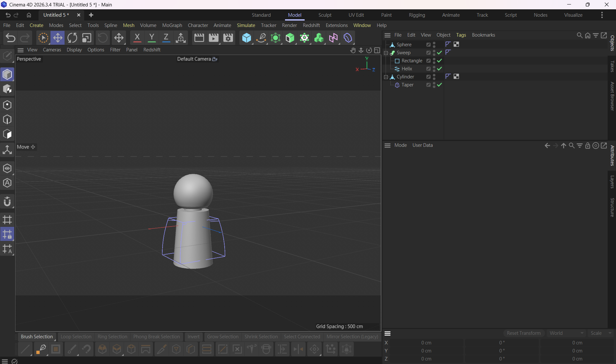Collapse the Sweep object hierarchy
The height and width of the screenshot is (364, 616).
(x=386, y=53)
